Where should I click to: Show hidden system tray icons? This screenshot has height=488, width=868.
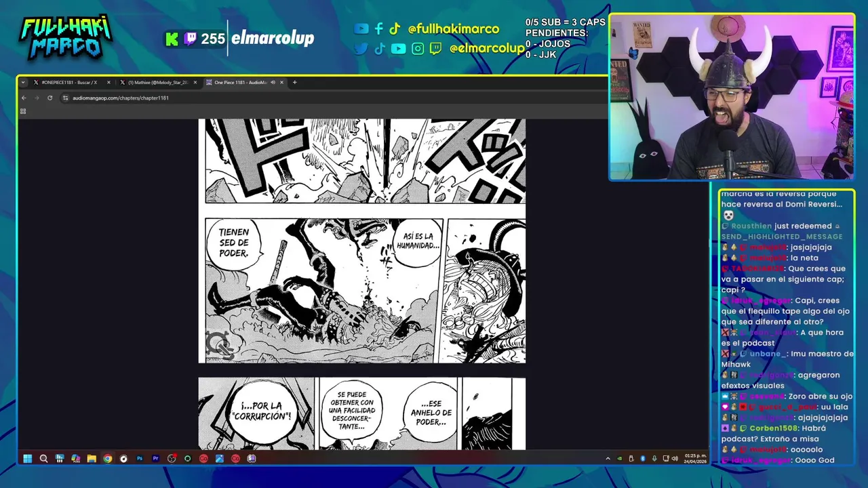point(608,459)
